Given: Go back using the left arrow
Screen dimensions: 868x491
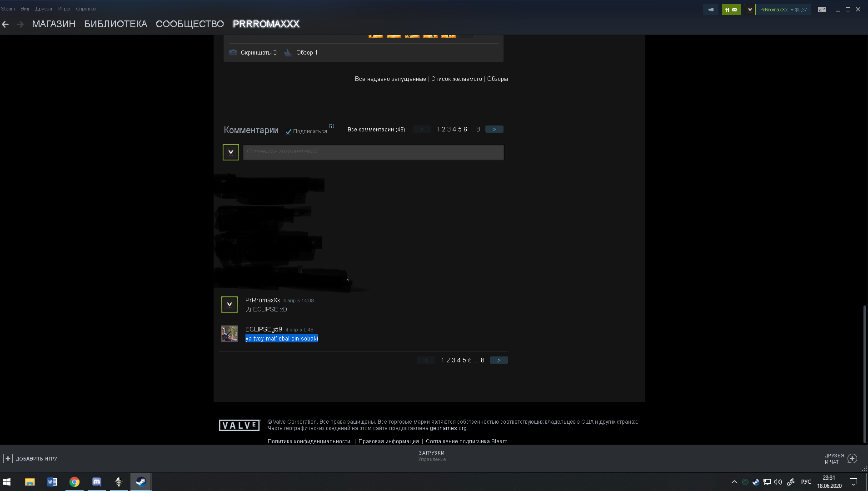Looking at the screenshot, I should coord(5,24).
